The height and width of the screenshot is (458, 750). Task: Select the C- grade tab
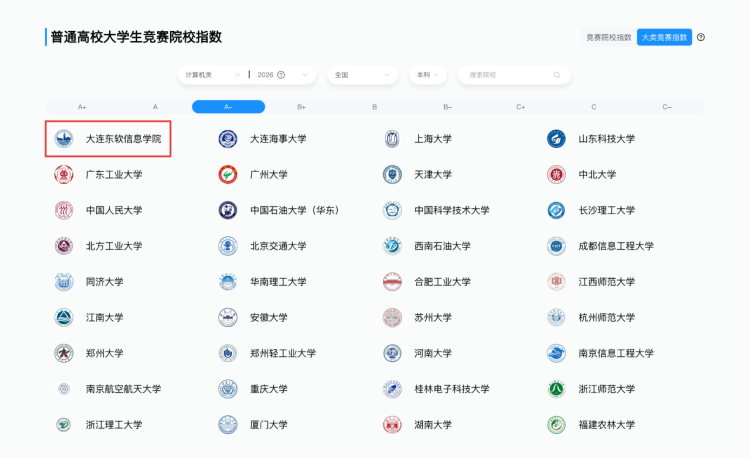667,107
